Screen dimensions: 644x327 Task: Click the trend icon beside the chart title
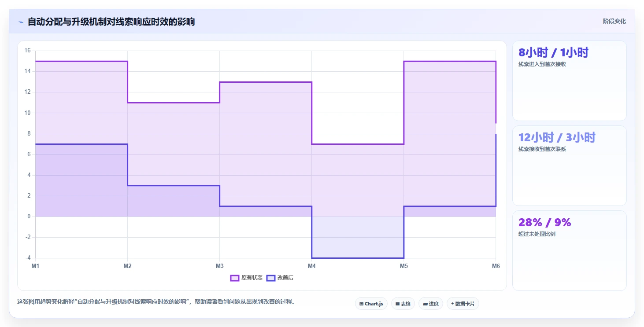tap(21, 22)
